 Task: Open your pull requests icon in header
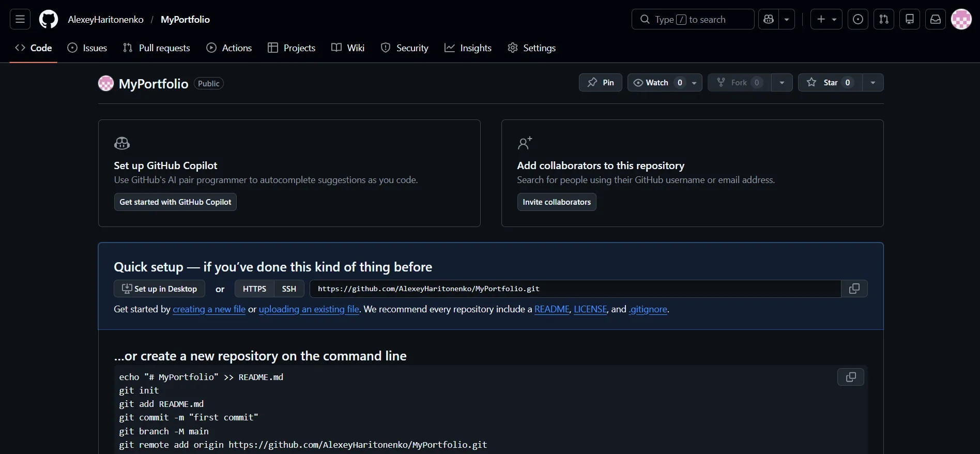click(x=884, y=19)
